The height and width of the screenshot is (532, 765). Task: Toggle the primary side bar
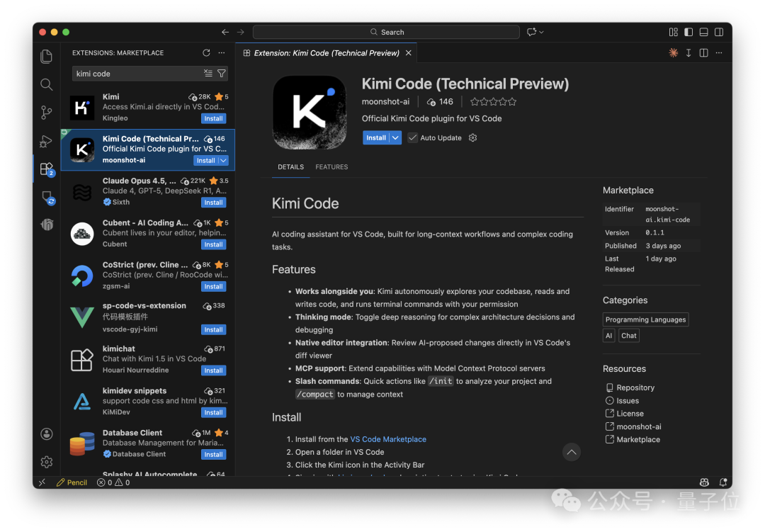coord(688,32)
